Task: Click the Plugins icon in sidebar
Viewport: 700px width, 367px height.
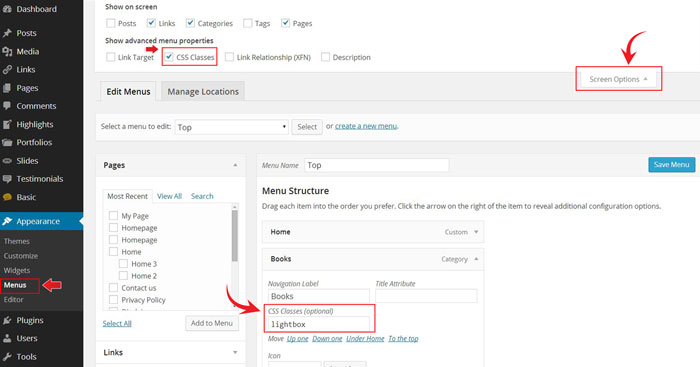Action: coord(7,320)
